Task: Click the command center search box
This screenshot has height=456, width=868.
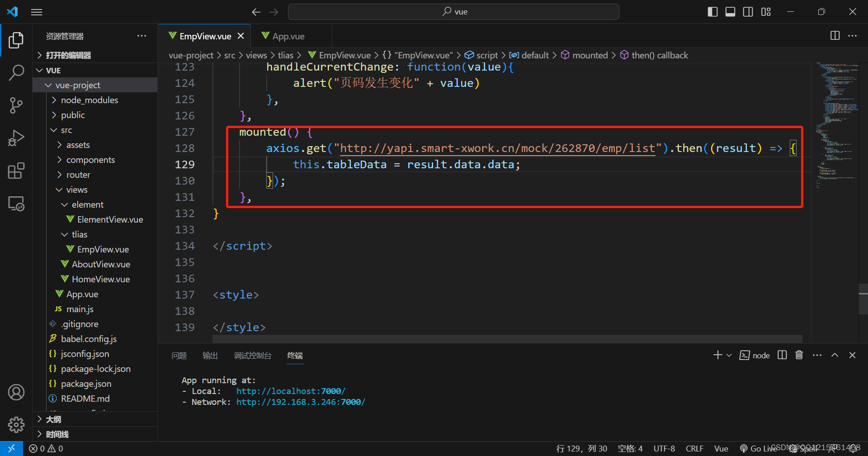Action: coord(453,12)
